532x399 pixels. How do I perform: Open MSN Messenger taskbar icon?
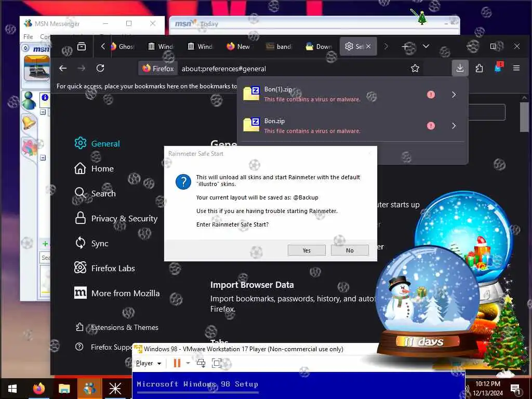[x=89, y=389]
